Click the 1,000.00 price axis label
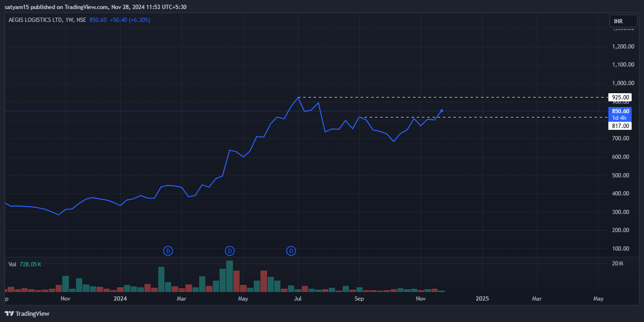Viewport: 644px width, 322px height. click(x=624, y=83)
